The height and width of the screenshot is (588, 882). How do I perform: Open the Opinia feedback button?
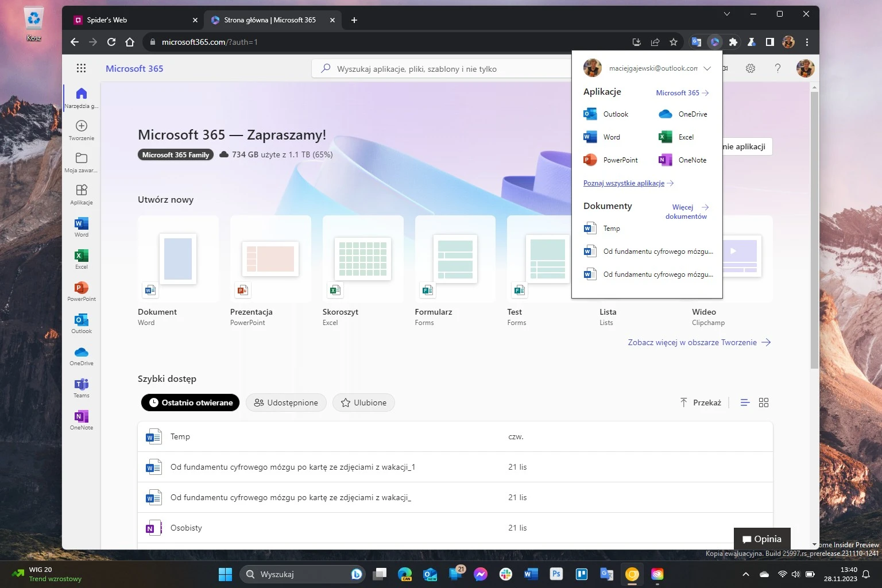tap(761, 539)
